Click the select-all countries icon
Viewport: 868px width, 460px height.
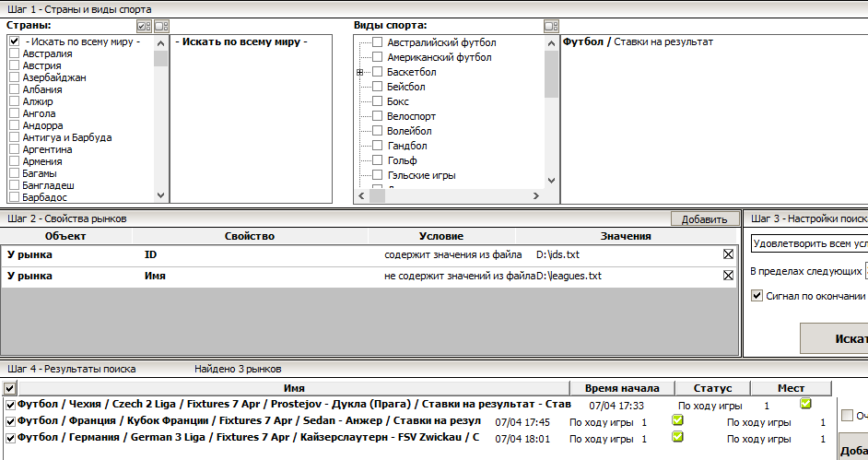[x=144, y=26]
